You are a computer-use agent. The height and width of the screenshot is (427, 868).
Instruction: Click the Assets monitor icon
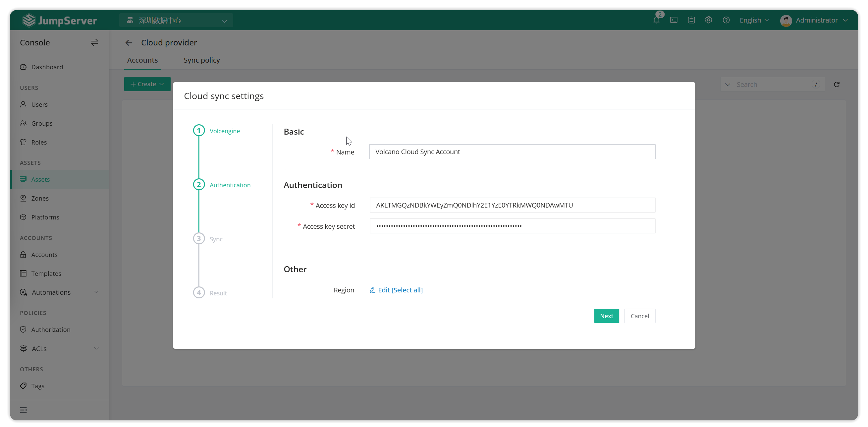tap(23, 179)
